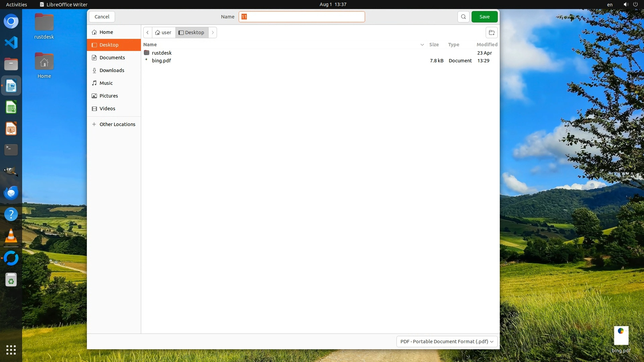Select Downloads in the places sidebar
The width and height of the screenshot is (644, 362).
click(x=112, y=70)
